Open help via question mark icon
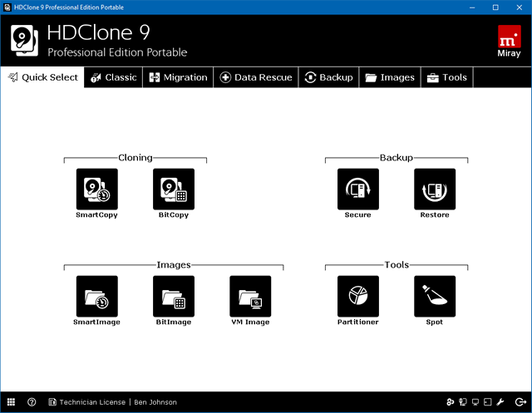 tap(32, 402)
